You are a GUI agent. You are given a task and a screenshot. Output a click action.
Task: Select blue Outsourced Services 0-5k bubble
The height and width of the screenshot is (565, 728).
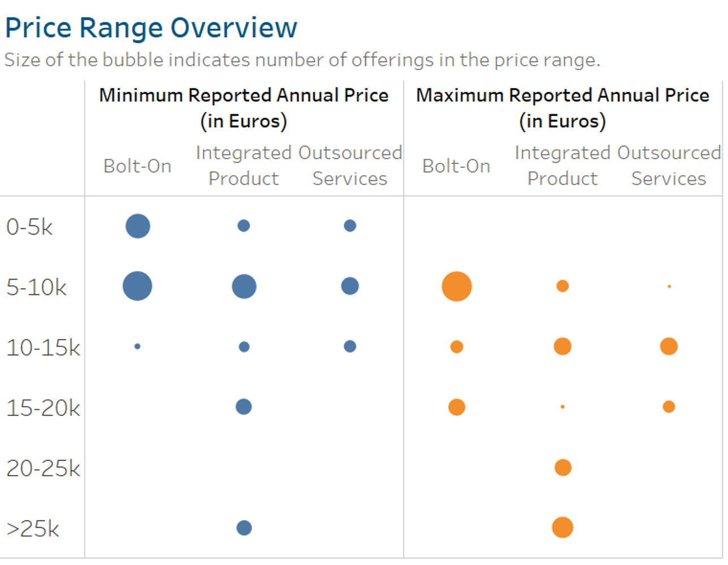click(350, 226)
